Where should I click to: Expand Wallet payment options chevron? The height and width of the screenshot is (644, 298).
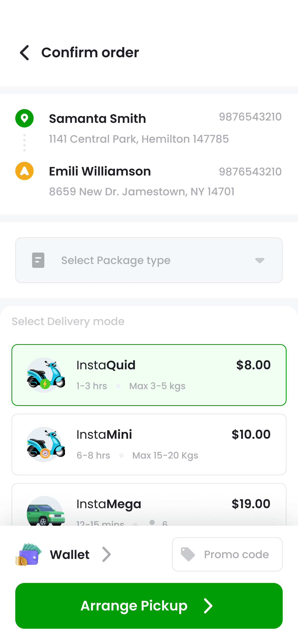107,554
